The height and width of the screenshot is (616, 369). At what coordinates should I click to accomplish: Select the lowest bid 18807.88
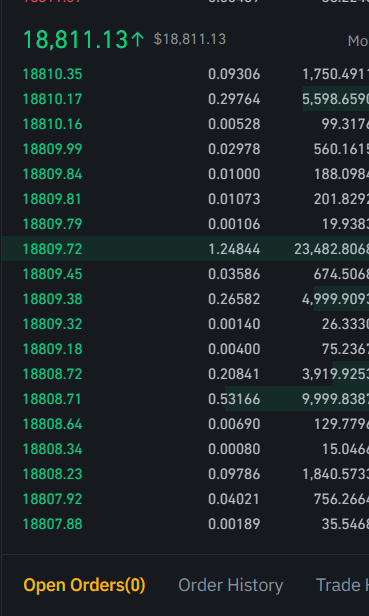tap(53, 524)
